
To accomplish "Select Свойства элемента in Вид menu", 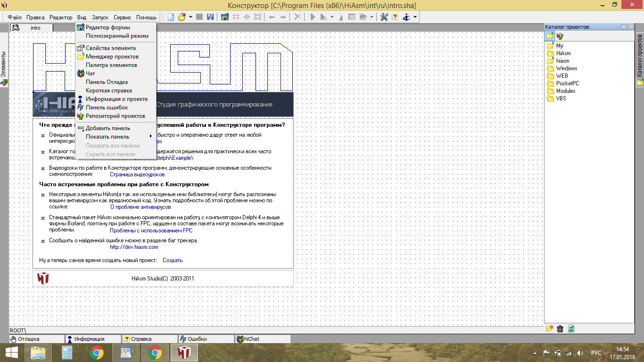I will point(116,48).
